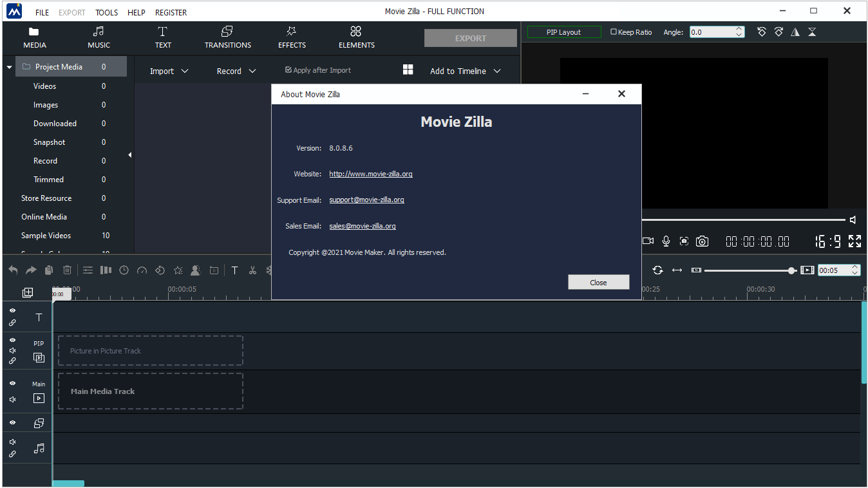Image resolution: width=868 pixels, height=488 pixels.
Task: Click the sliders adjust icon in timeline toolbar
Action: [x=88, y=270]
